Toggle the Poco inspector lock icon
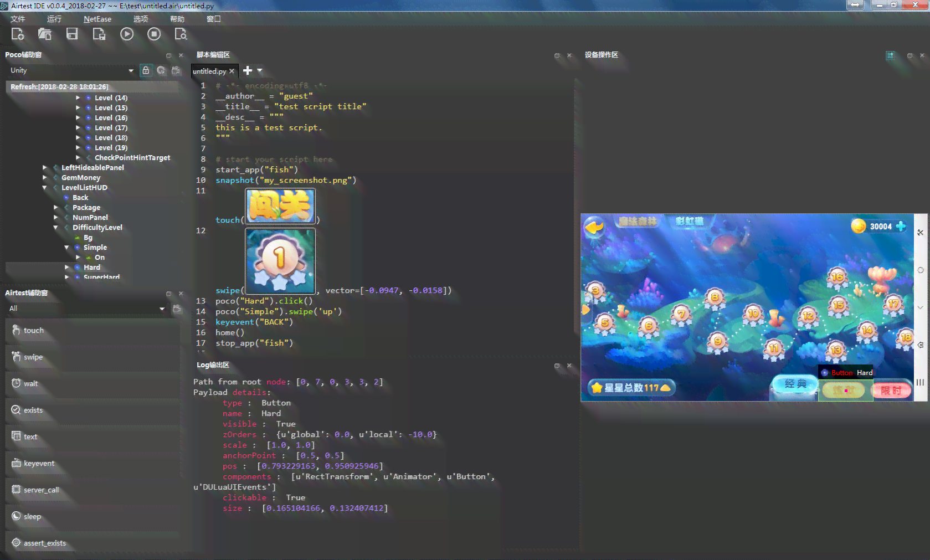930x560 pixels. (146, 70)
